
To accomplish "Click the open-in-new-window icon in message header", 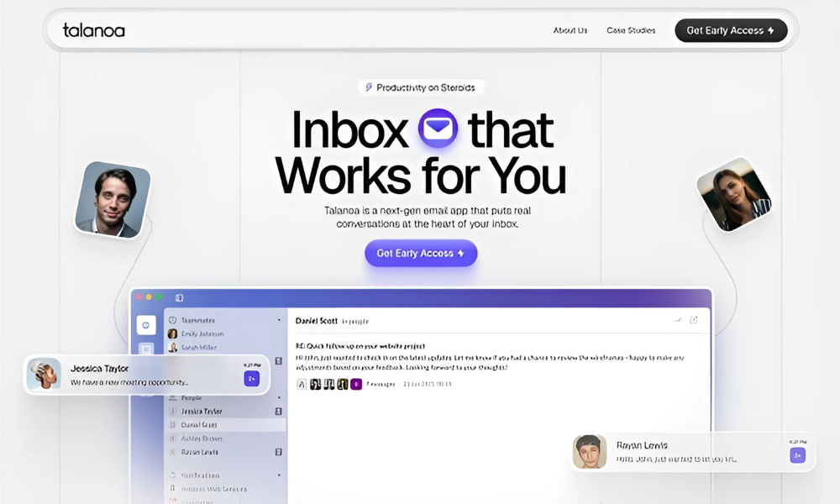I will tap(694, 320).
